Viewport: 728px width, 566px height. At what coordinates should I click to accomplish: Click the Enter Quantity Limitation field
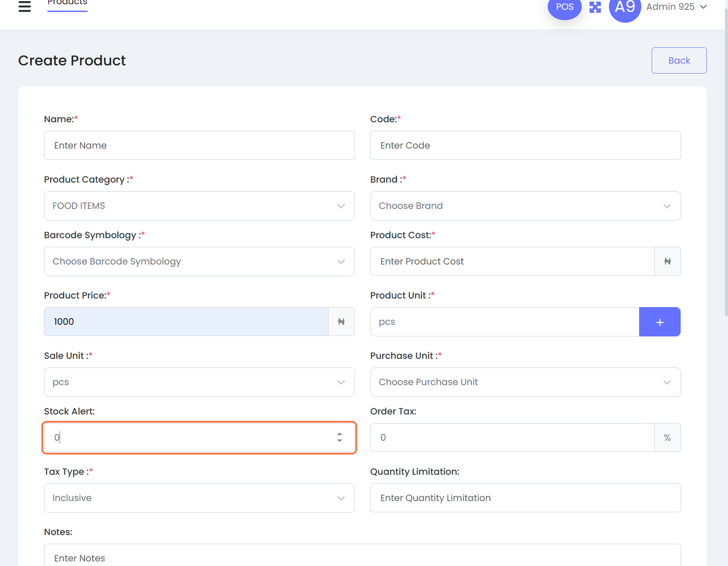[x=525, y=498]
